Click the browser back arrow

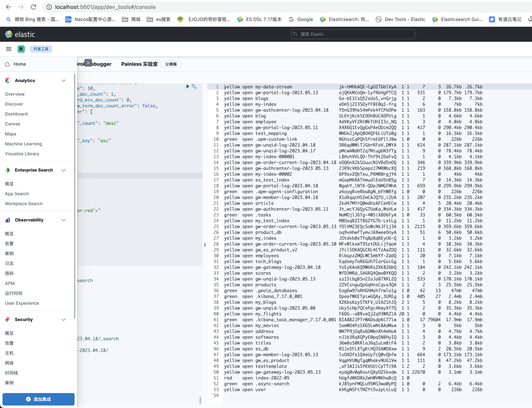pos(9,7)
